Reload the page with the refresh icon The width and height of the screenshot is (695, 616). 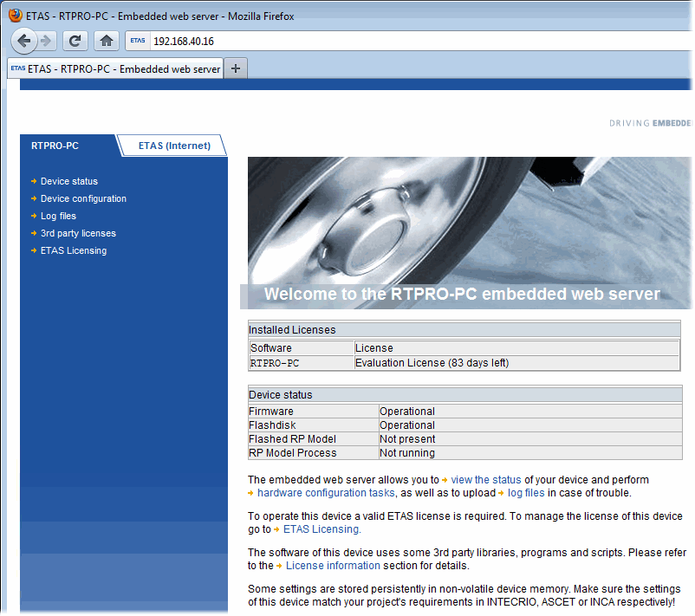tap(75, 42)
